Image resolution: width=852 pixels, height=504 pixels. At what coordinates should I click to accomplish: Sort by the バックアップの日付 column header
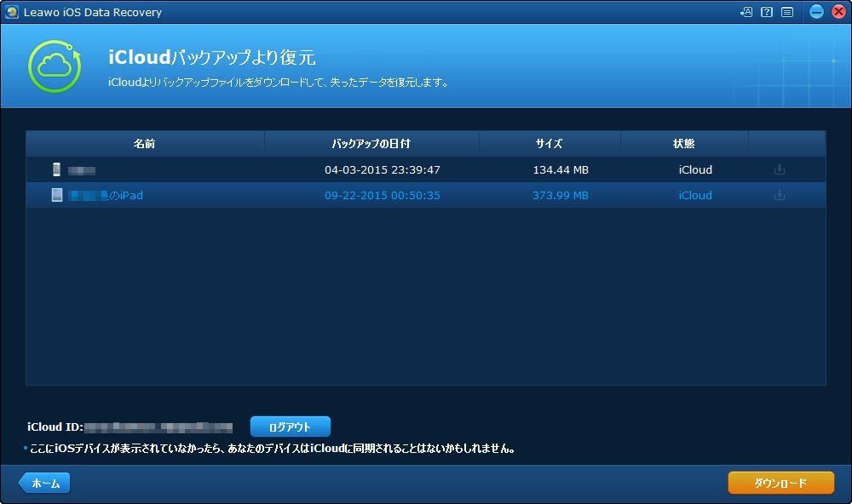coord(371,143)
